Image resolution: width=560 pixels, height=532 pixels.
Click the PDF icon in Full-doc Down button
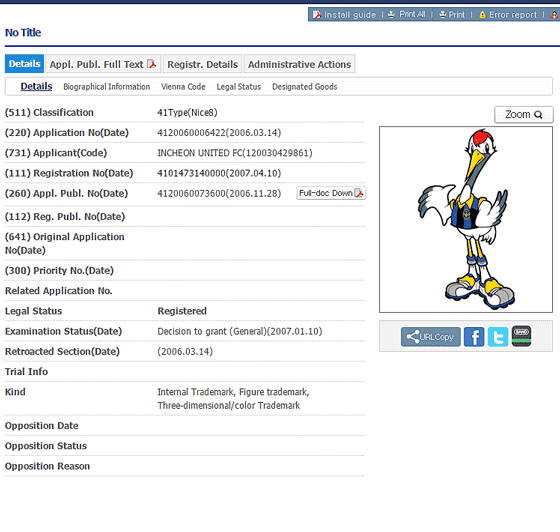click(x=359, y=193)
